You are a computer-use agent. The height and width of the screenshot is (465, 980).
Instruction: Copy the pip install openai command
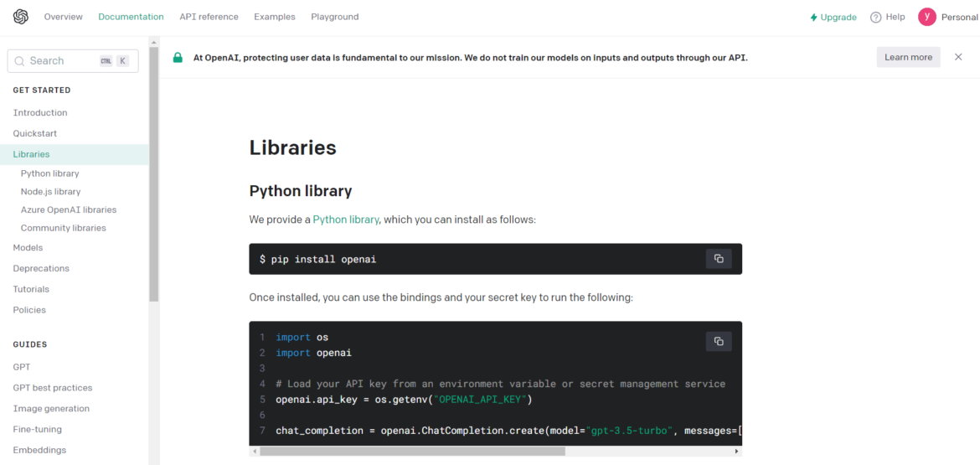(719, 259)
